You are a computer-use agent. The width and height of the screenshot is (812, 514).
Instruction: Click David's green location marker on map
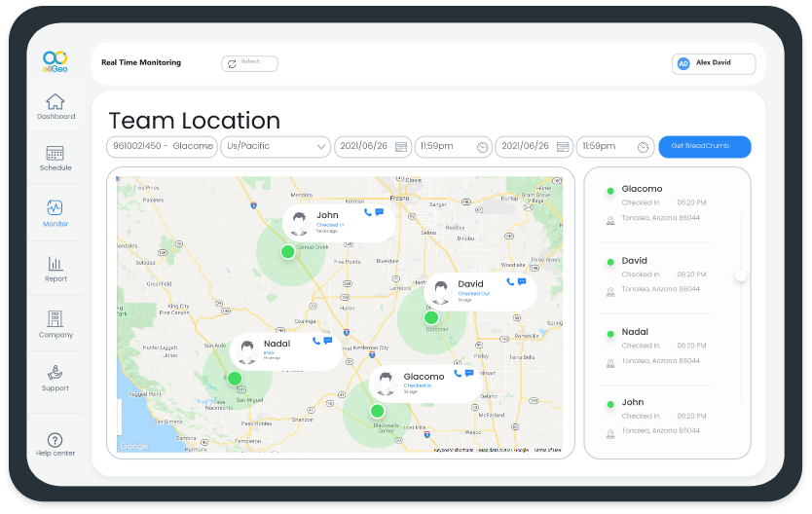click(x=431, y=317)
